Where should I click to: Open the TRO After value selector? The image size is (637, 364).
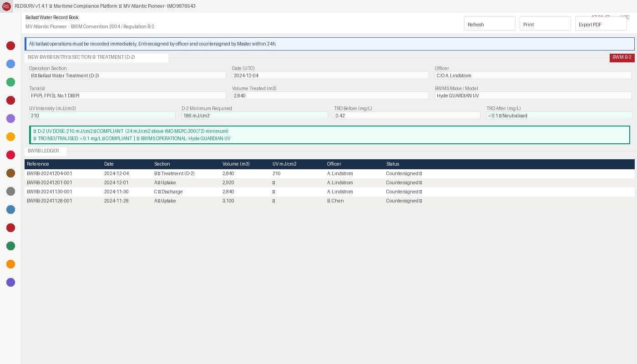(559, 116)
